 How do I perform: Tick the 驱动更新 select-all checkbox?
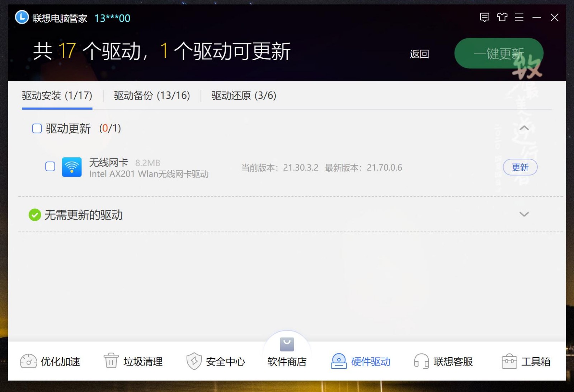(37, 128)
